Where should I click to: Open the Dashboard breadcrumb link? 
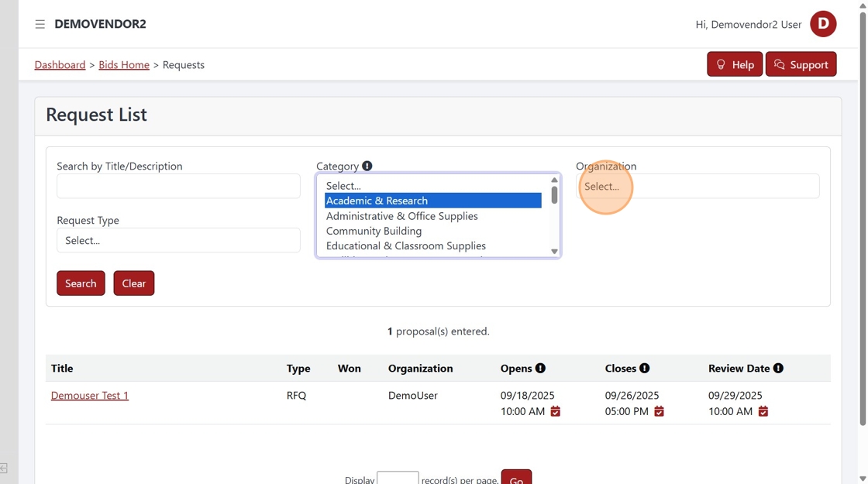click(60, 65)
